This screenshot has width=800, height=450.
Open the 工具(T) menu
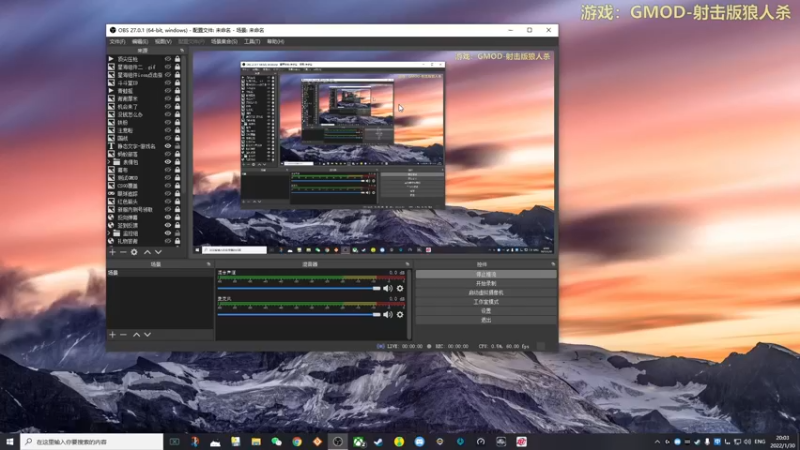click(x=252, y=41)
